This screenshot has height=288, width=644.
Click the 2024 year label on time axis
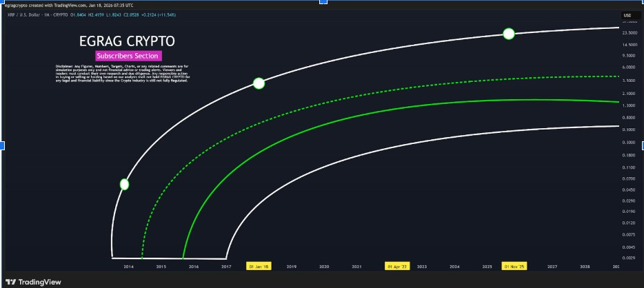454,267
